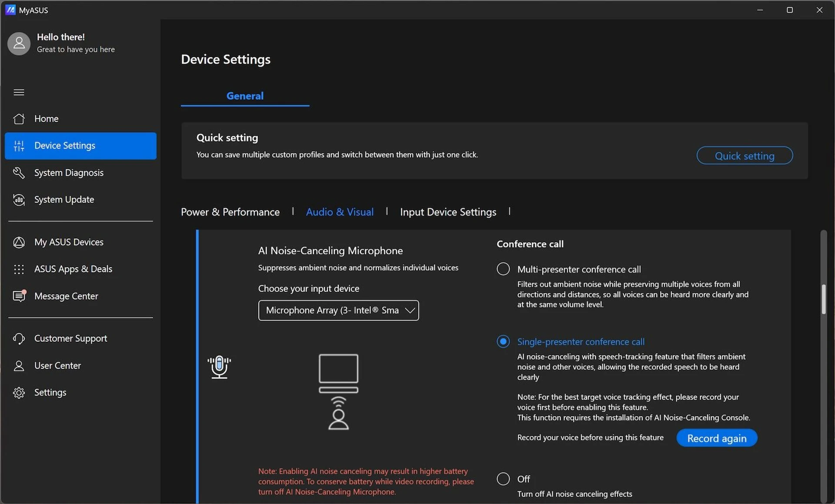Open the Microphone Array input device dropdown
The image size is (835, 504).
338,310
